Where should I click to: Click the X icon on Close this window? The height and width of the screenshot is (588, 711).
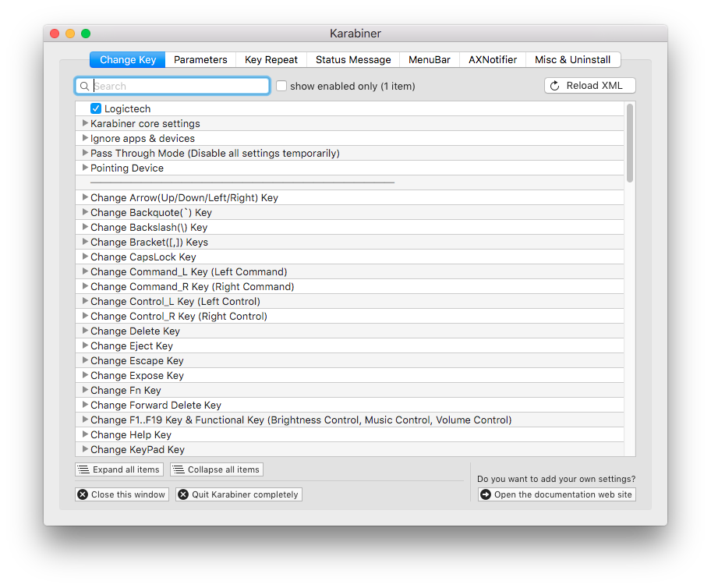(x=83, y=494)
